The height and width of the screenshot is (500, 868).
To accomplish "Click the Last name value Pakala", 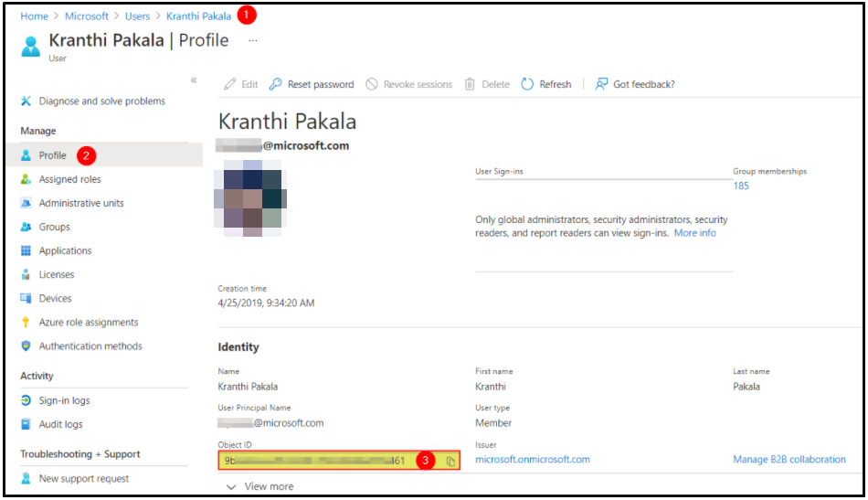I will click(746, 387).
